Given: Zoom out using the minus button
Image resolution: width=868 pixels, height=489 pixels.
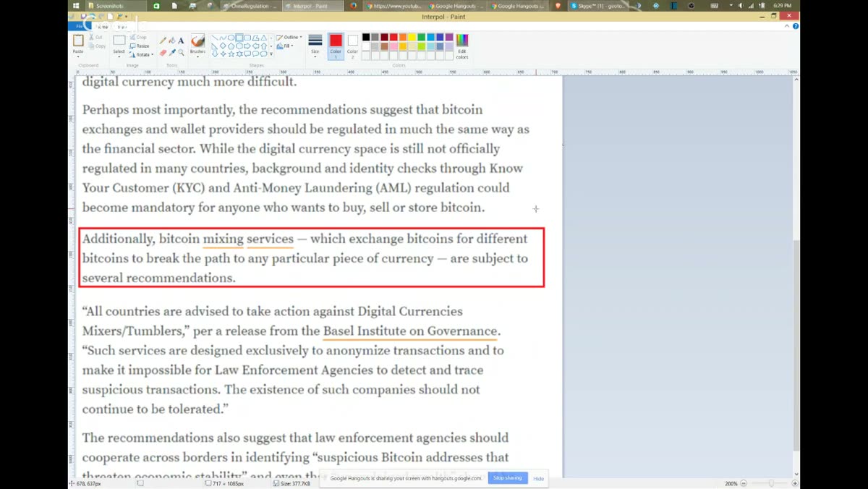Looking at the screenshot, I should (745, 482).
